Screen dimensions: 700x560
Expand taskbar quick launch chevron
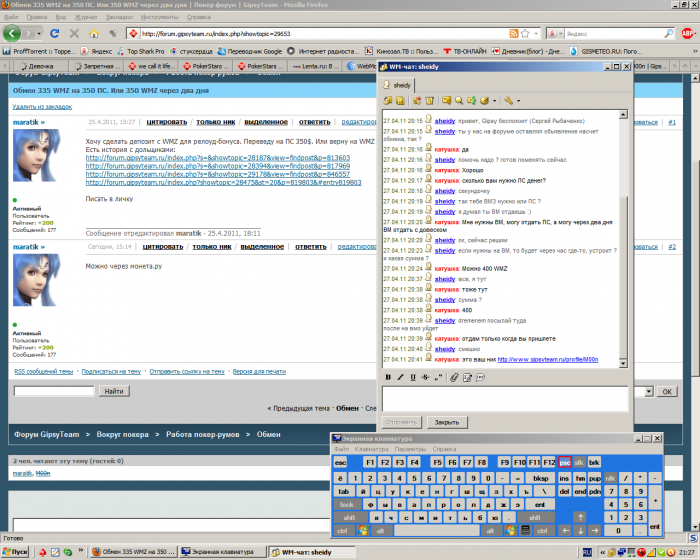(81, 550)
